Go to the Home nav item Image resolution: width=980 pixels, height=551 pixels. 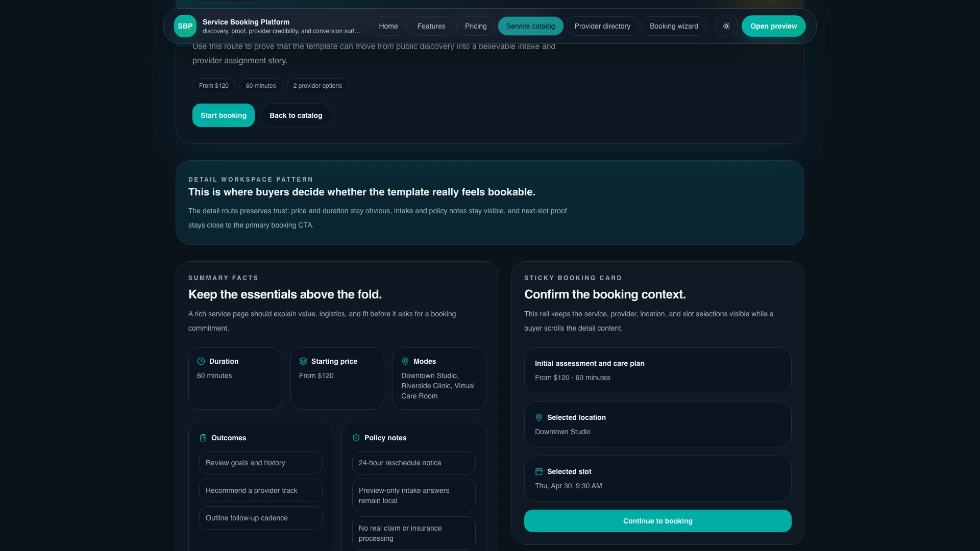click(388, 26)
